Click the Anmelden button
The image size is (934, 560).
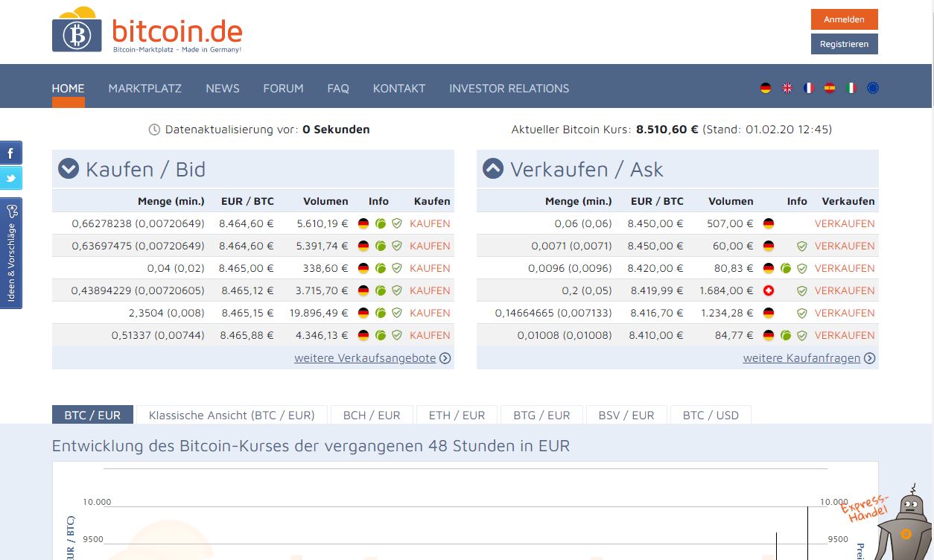[x=845, y=19]
